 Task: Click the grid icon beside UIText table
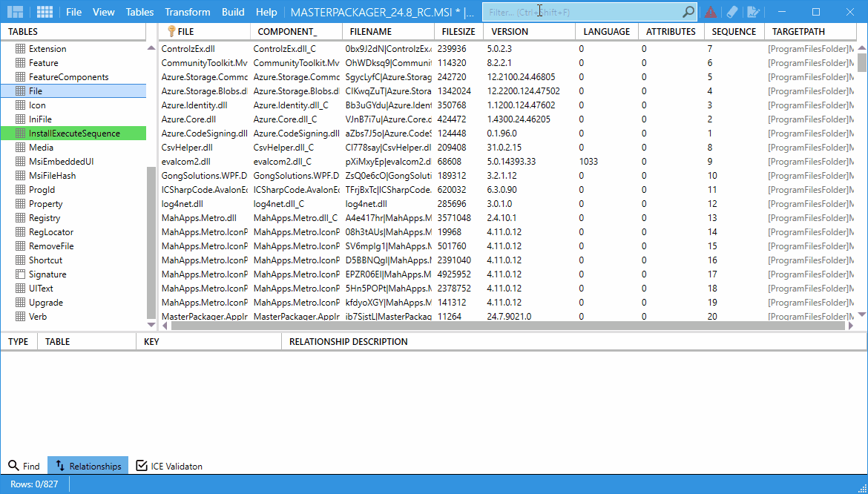tap(21, 289)
